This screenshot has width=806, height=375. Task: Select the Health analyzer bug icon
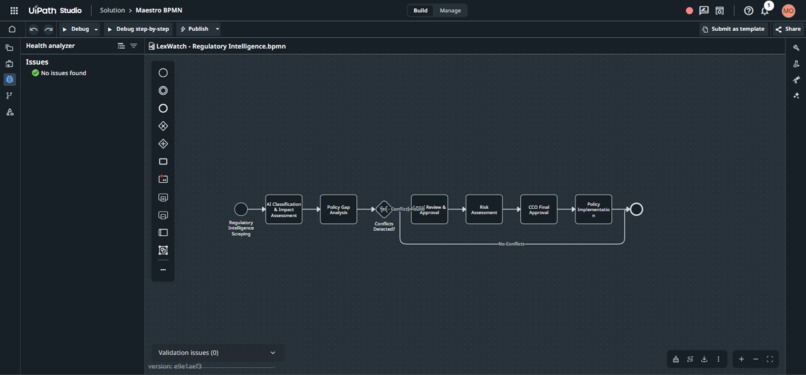pos(9,80)
